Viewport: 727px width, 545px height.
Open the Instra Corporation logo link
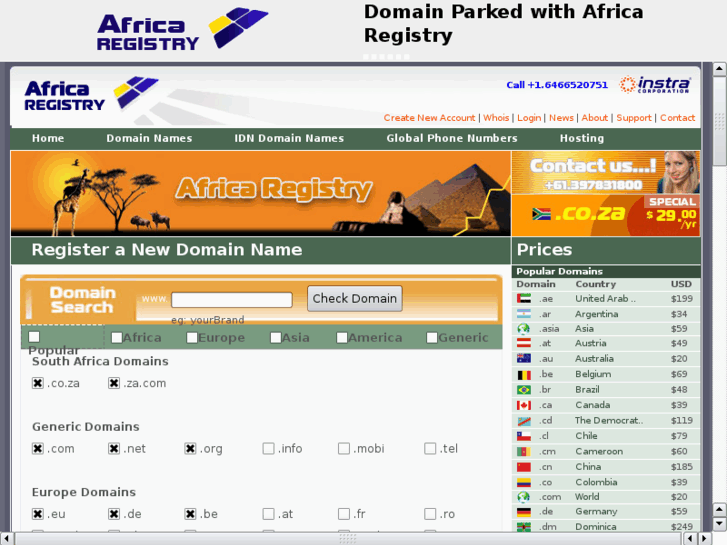(x=655, y=84)
